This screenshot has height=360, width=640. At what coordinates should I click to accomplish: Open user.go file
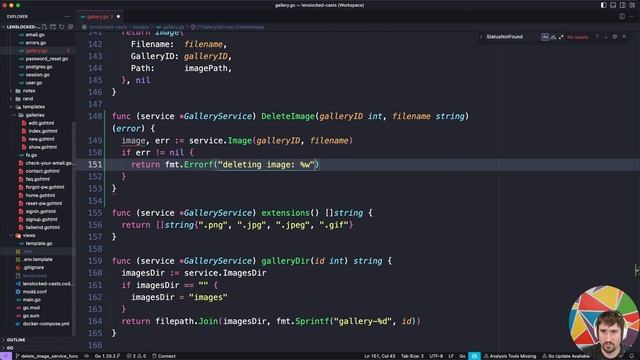pyautogui.click(x=34, y=83)
